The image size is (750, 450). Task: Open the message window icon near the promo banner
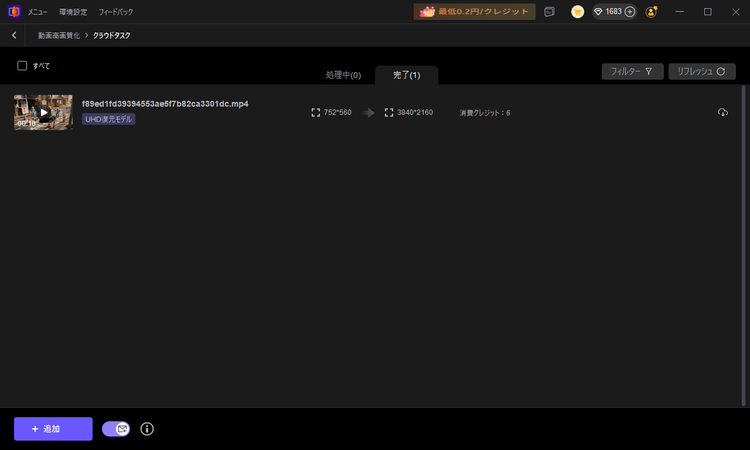tap(550, 12)
